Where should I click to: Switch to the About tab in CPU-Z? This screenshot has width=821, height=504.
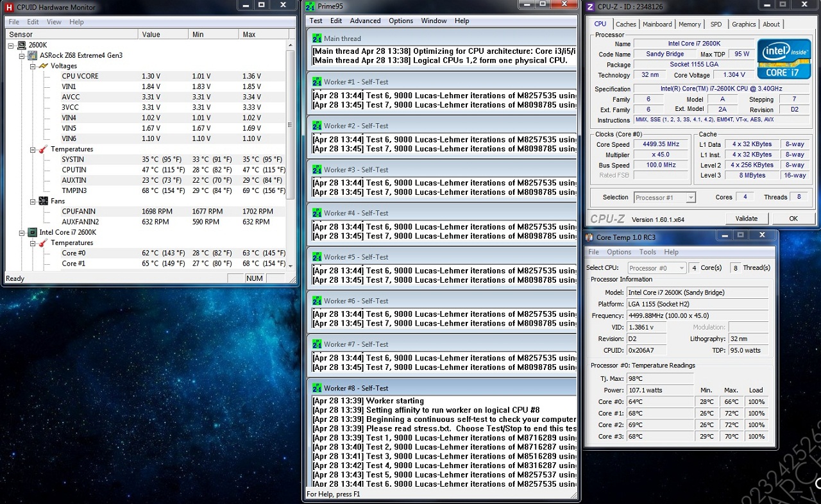coord(771,24)
